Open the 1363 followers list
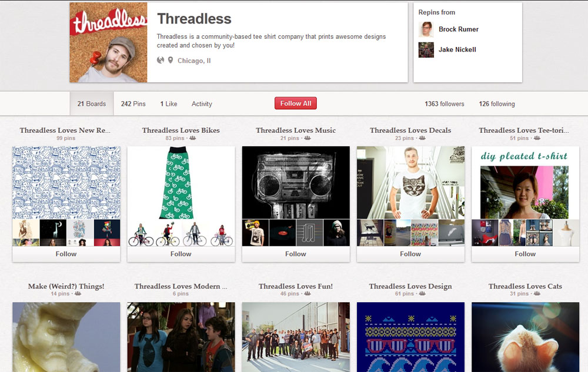 [x=445, y=104]
